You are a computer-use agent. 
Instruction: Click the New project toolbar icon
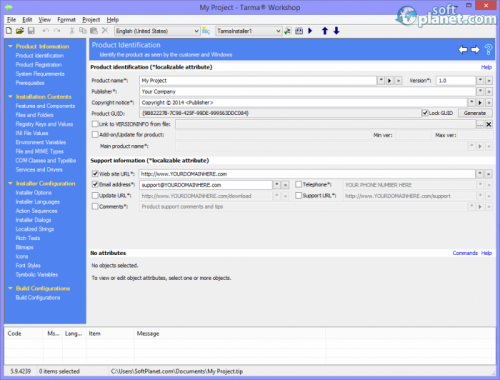[9, 31]
